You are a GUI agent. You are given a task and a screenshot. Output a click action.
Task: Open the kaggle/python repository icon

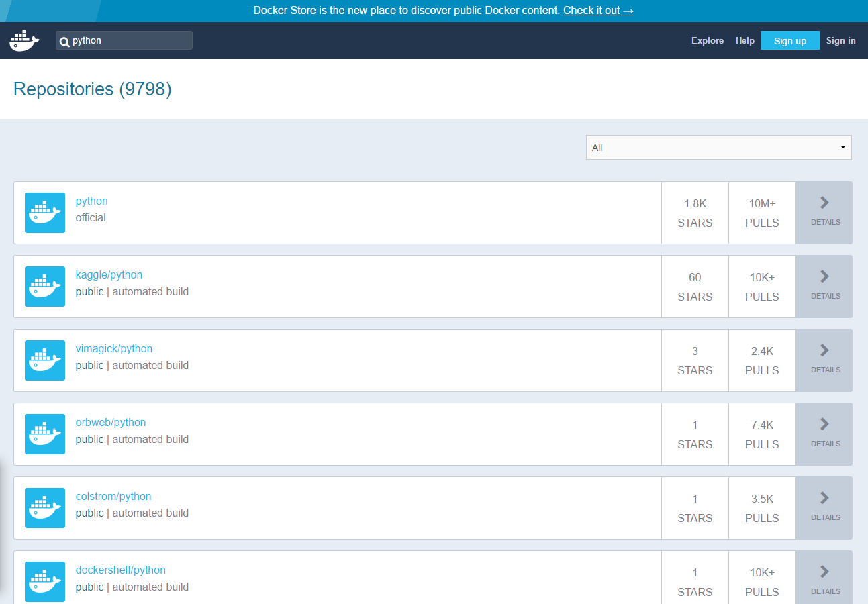(45, 287)
